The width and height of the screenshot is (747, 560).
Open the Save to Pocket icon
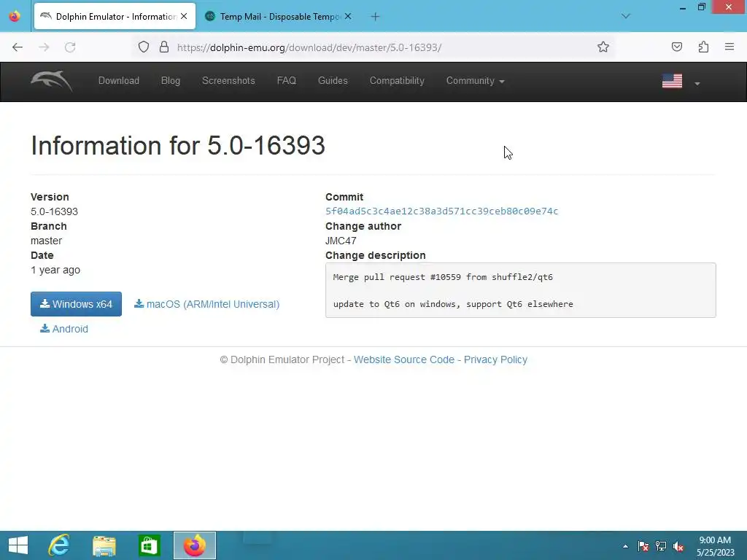coord(677,47)
